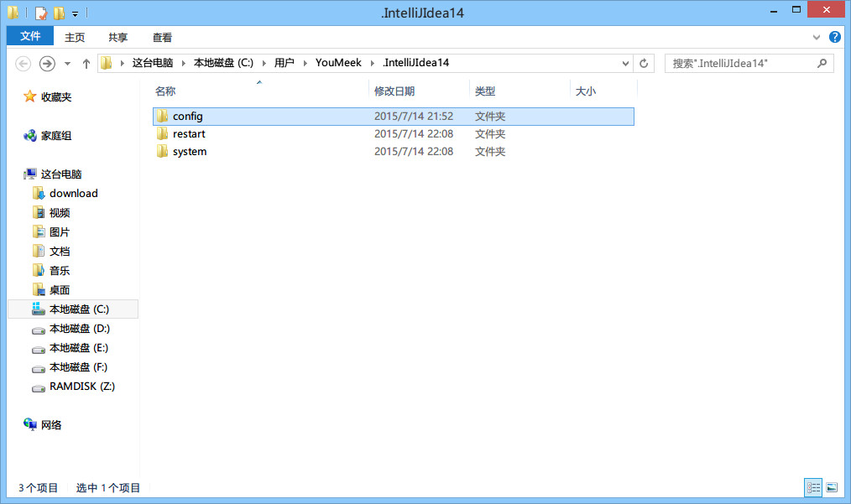Click the search magnifier icon
The image size is (851, 504).
821,63
